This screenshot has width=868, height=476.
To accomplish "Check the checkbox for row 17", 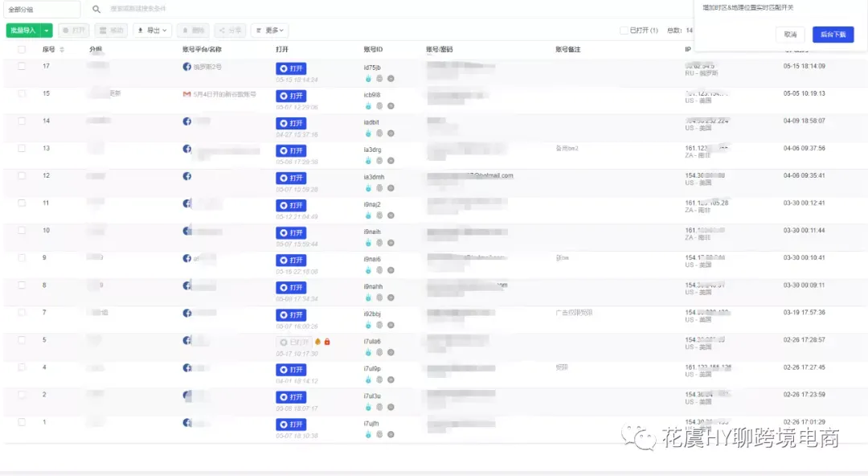I will (22, 67).
